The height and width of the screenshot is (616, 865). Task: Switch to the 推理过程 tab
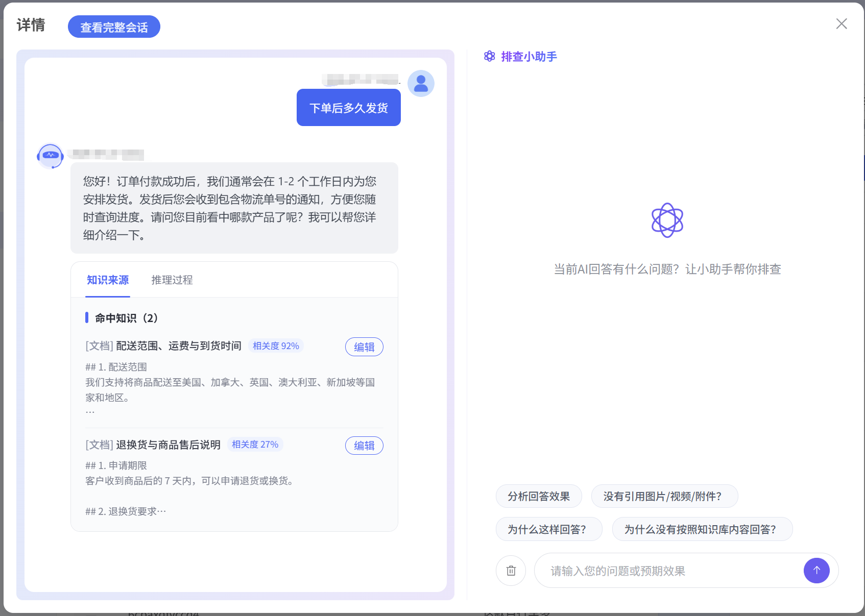click(x=172, y=280)
